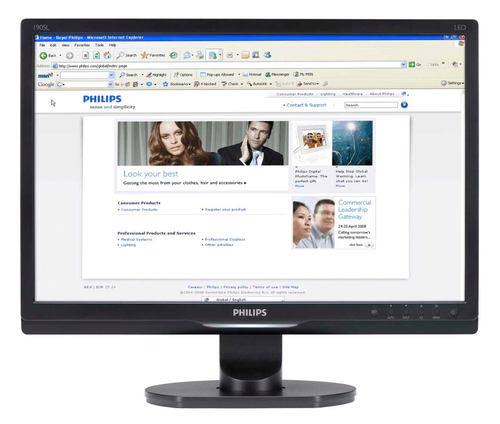500x424 pixels.
Task: Open the Register your product link
Action: point(225,210)
